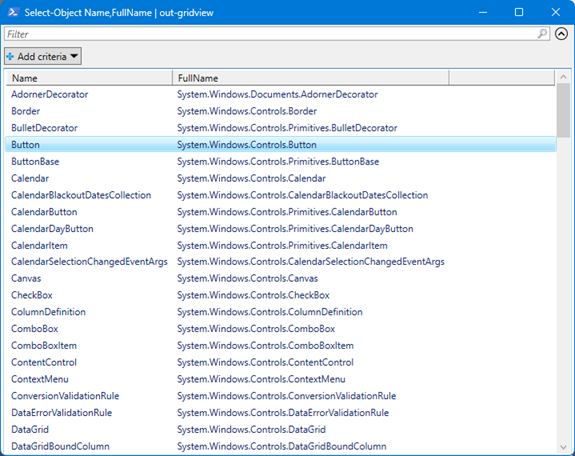This screenshot has height=456, width=575.
Task: Select the ContextMenu row
Action: (x=281, y=379)
